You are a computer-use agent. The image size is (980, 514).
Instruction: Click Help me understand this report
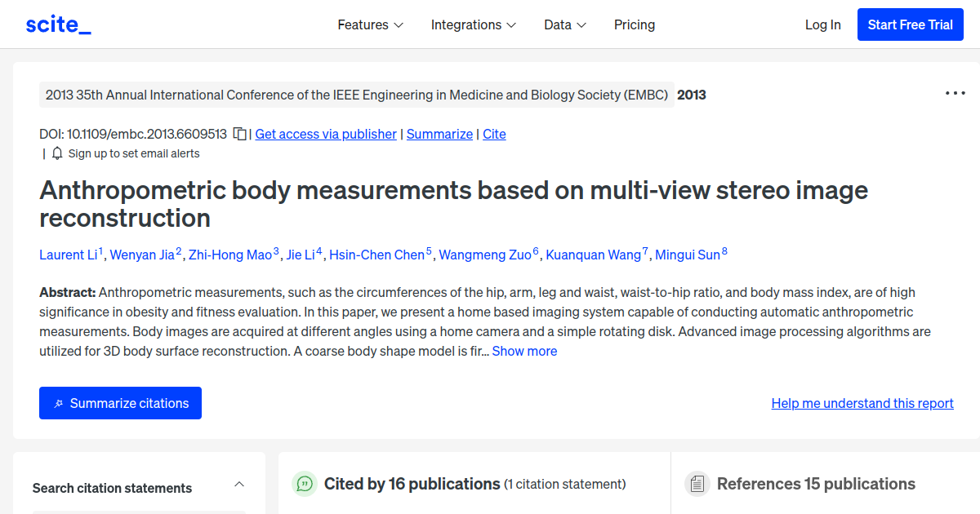862,403
